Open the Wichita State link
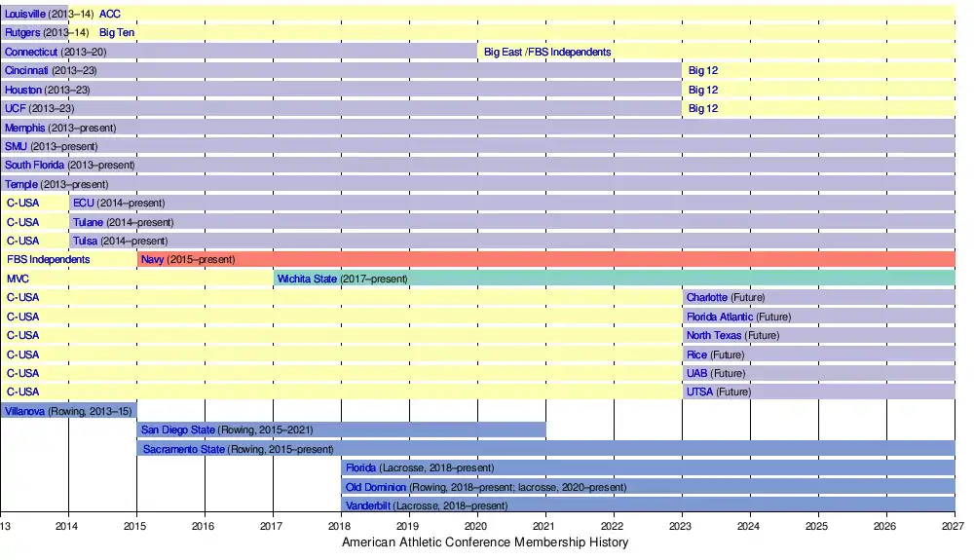This screenshot has width=974, height=560. (x=307, y=279)
